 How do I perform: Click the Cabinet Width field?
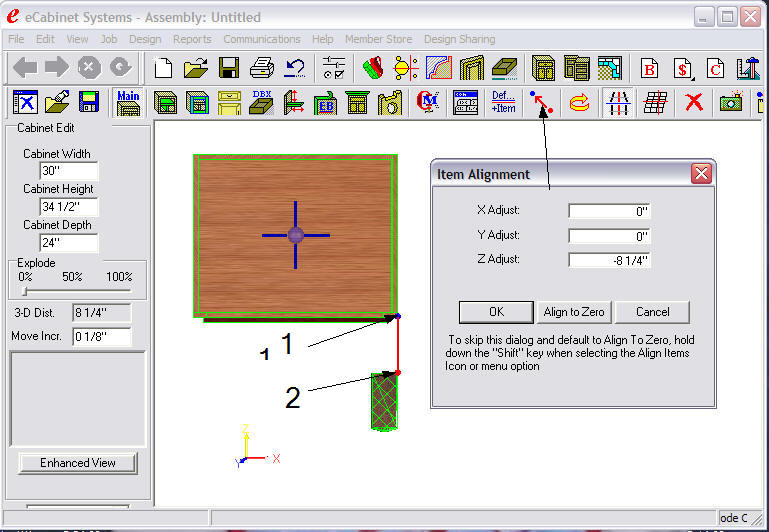pos(69,171)
